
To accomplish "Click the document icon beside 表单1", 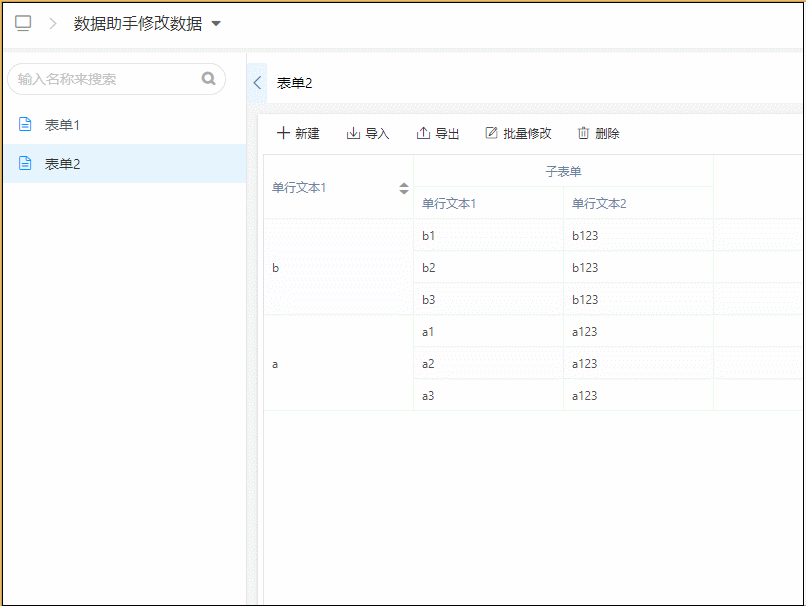I will coord(25,125).
